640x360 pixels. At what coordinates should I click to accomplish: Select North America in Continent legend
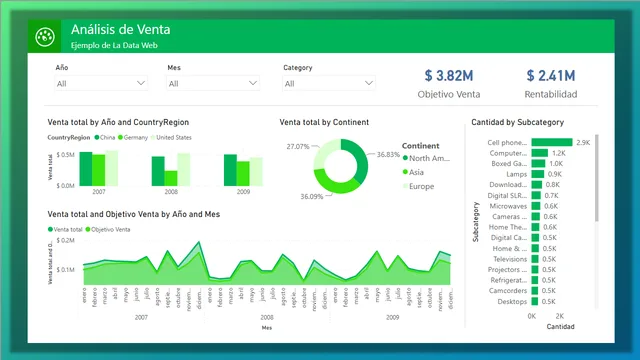pos(426,158)
